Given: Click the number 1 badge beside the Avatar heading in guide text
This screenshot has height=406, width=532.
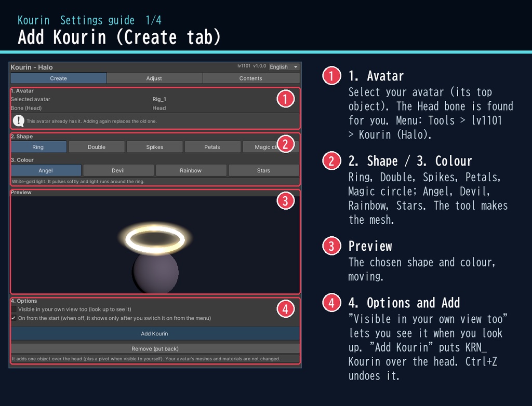Looking at the screenshot, I should coord(331,75).
